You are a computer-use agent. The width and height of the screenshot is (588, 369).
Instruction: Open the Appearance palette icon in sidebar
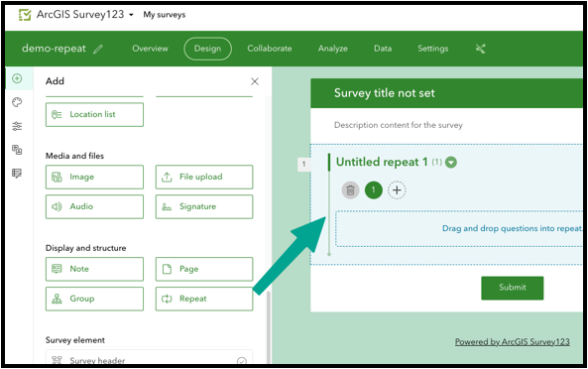tap(17, 102)
